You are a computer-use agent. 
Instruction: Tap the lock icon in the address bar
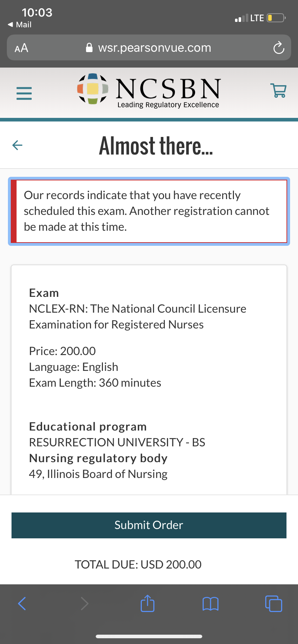[x=89, y=48]
